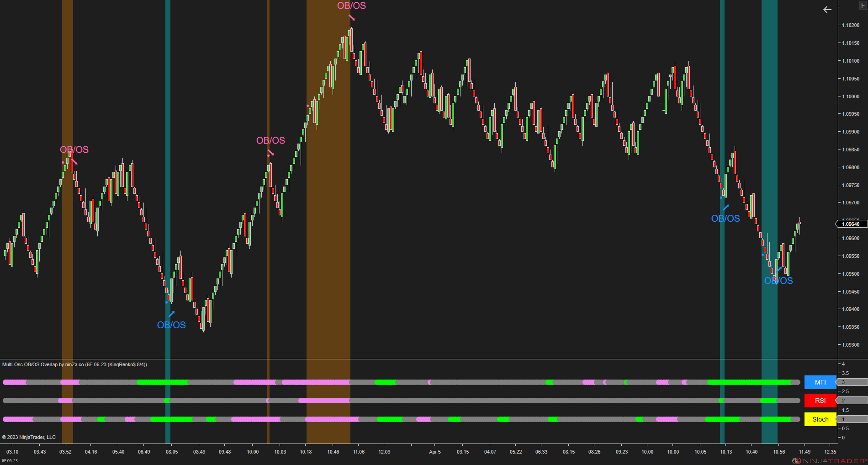Open the current price marker showing 1.09640
Viewport: 868px width, 465px height.
851,224
